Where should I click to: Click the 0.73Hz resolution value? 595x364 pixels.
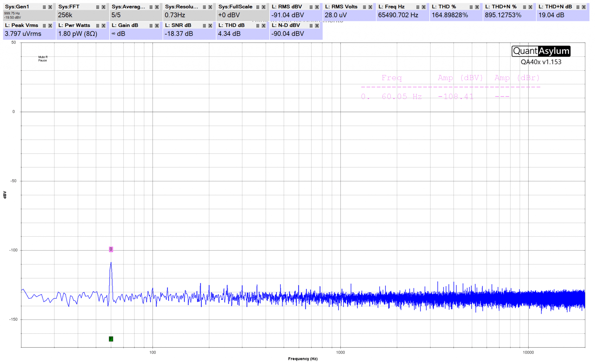pyautogui.click(x=175, y=15)
